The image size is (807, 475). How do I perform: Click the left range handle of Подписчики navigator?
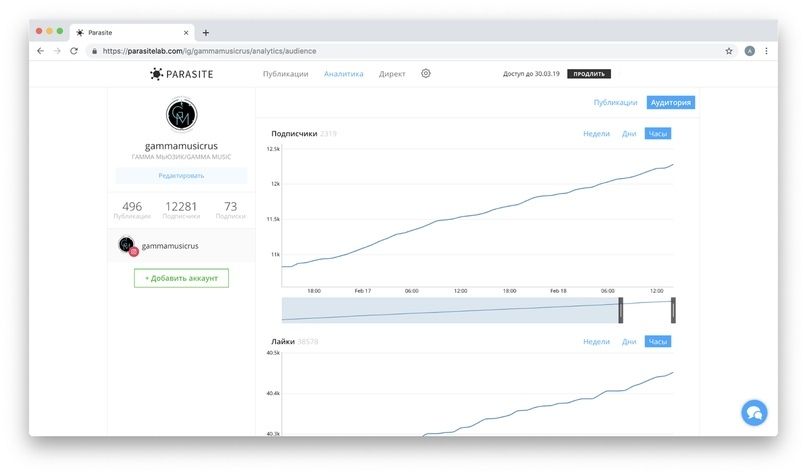621,310
